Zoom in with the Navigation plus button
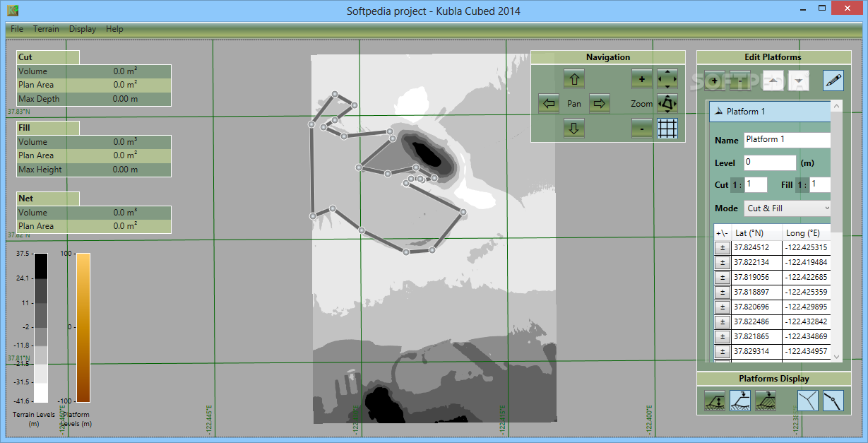The width and height of the screenshot is (868, 443). click(642, 79)
